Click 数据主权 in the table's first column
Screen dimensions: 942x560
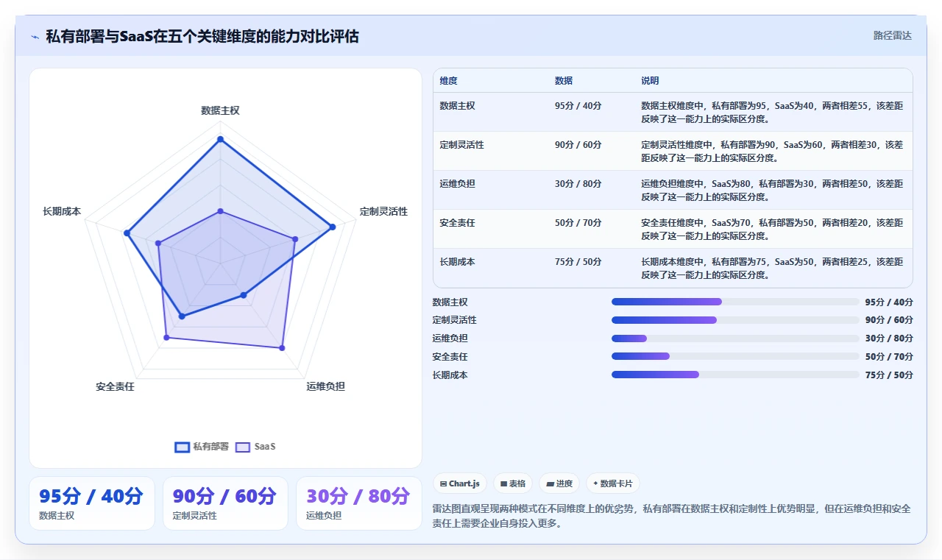click(x=457, y=106)
